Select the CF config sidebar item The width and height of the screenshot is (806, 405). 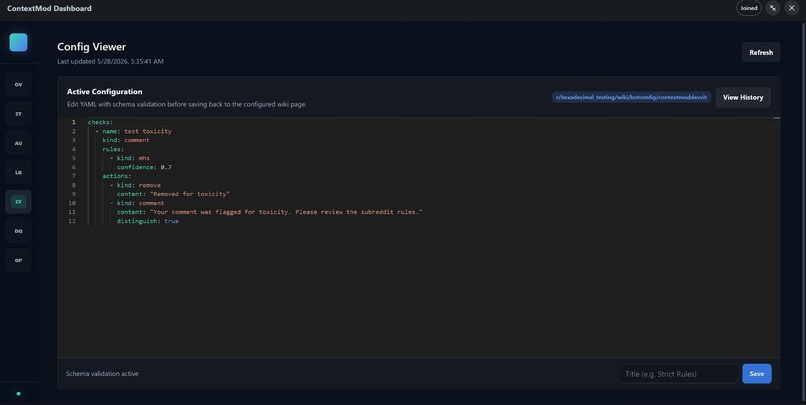tap(19, 201)
